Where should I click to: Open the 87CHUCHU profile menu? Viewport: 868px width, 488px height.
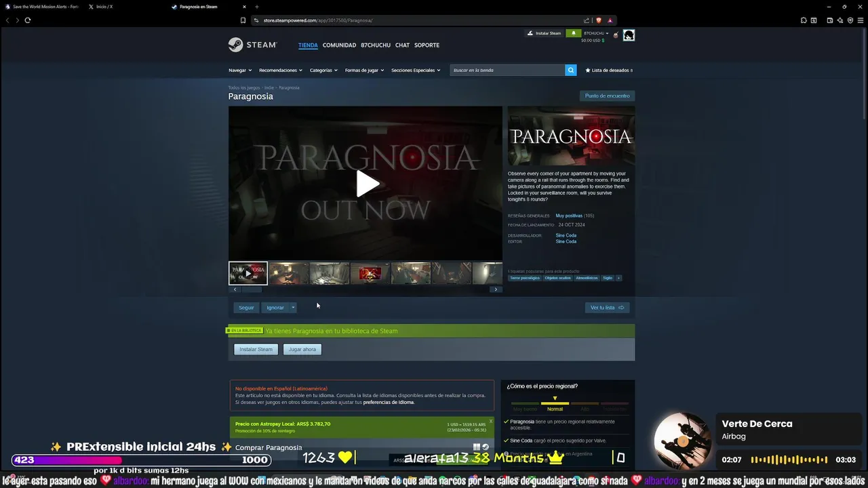point(376,45)
